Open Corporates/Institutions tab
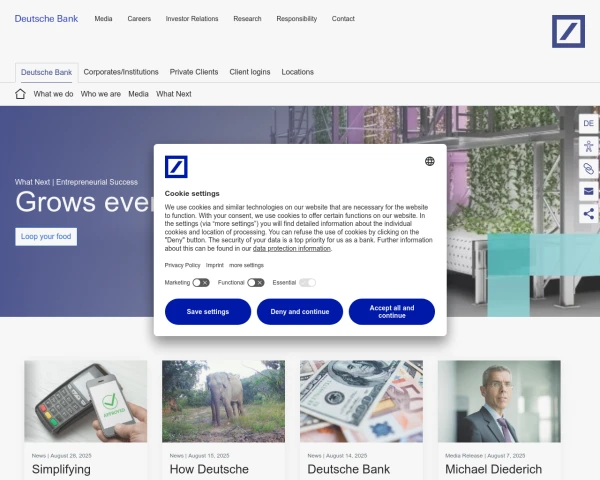The image size is (600, 480). pos(121,72)
